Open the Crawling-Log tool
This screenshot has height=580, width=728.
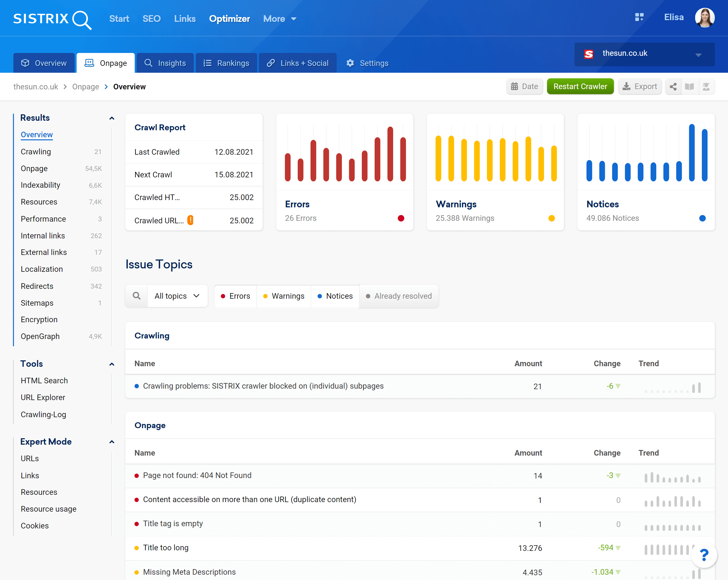(43, 415)
